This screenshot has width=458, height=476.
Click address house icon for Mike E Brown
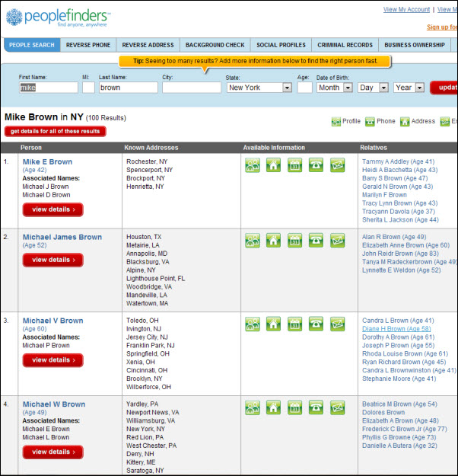click(x=273, y=165)
